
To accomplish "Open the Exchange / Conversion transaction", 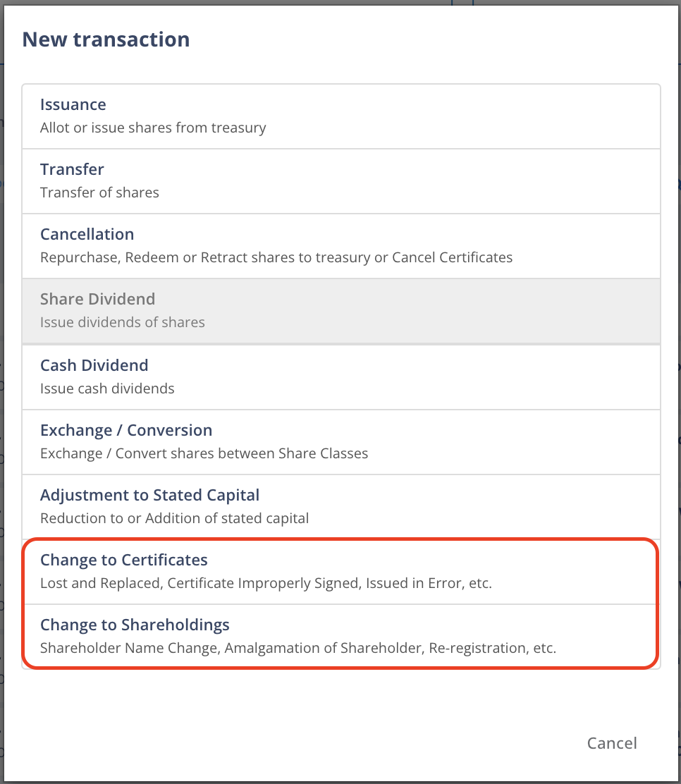I will (x=125, y=431).
